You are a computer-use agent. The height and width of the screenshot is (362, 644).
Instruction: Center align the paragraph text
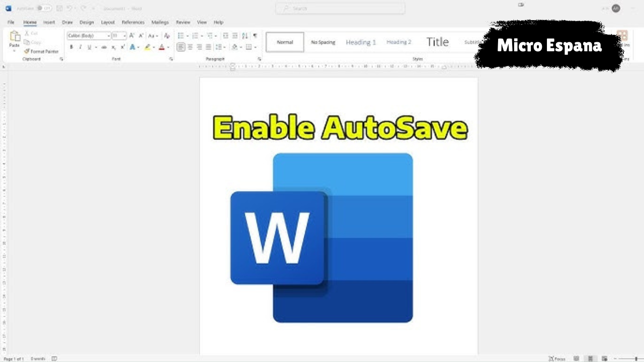(190, 47)
